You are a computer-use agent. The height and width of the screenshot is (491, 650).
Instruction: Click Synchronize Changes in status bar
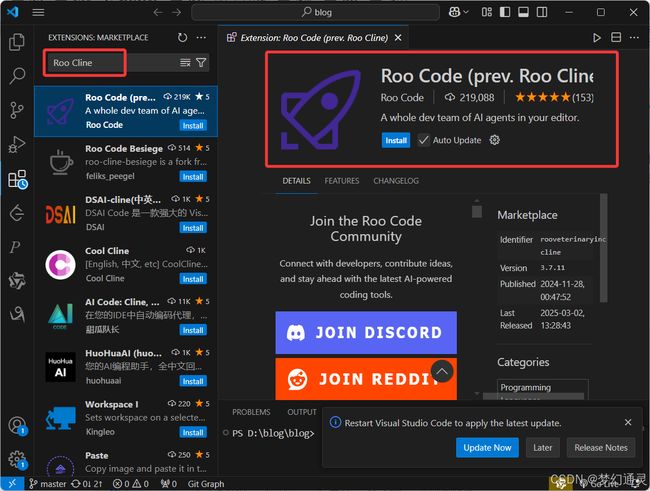click(x=87, y=484)
